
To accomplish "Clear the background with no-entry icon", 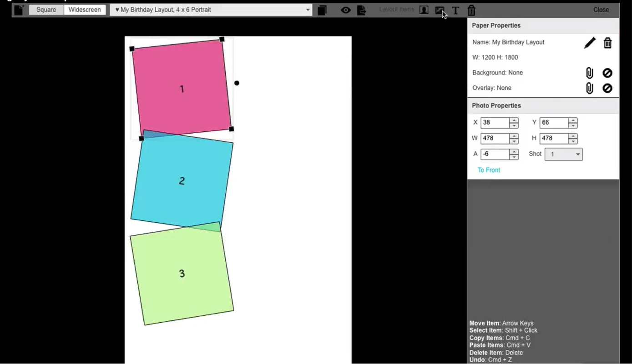I will (607, 73).
